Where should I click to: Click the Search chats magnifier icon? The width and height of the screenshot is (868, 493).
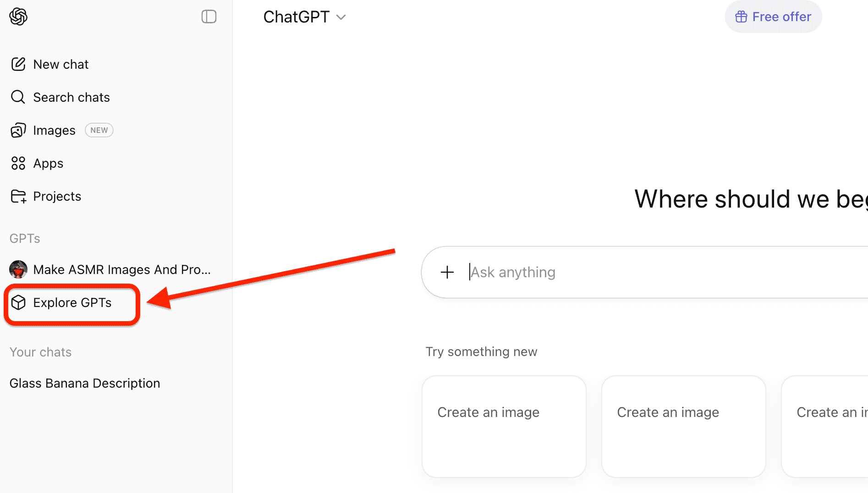pos(18,97)
